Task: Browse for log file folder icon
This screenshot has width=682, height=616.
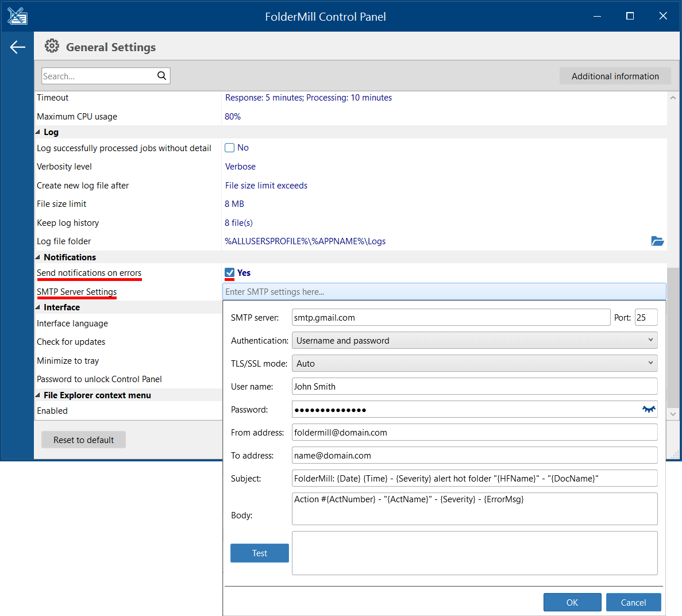Action: pyautogui.click(x=657, y=241)
